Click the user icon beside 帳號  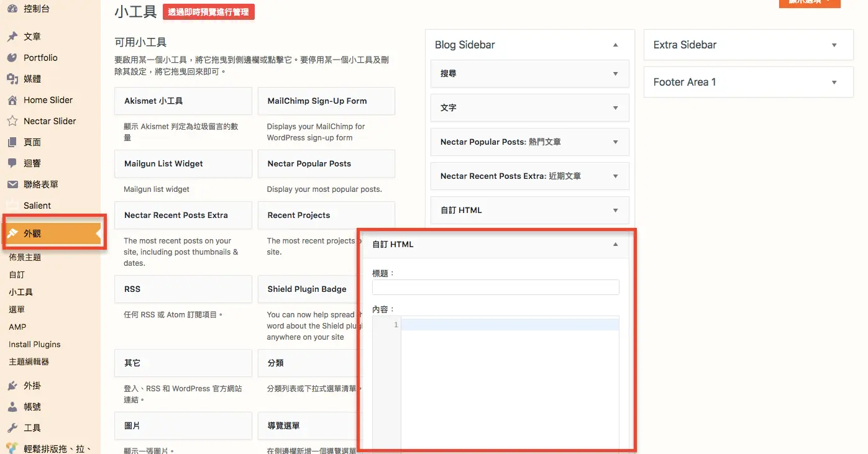(12, 407)
